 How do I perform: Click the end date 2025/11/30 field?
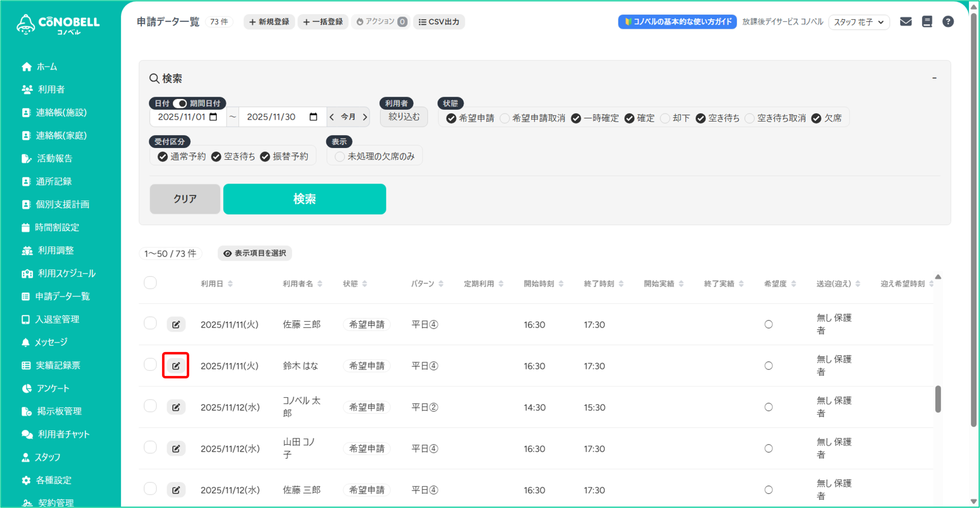271,117
